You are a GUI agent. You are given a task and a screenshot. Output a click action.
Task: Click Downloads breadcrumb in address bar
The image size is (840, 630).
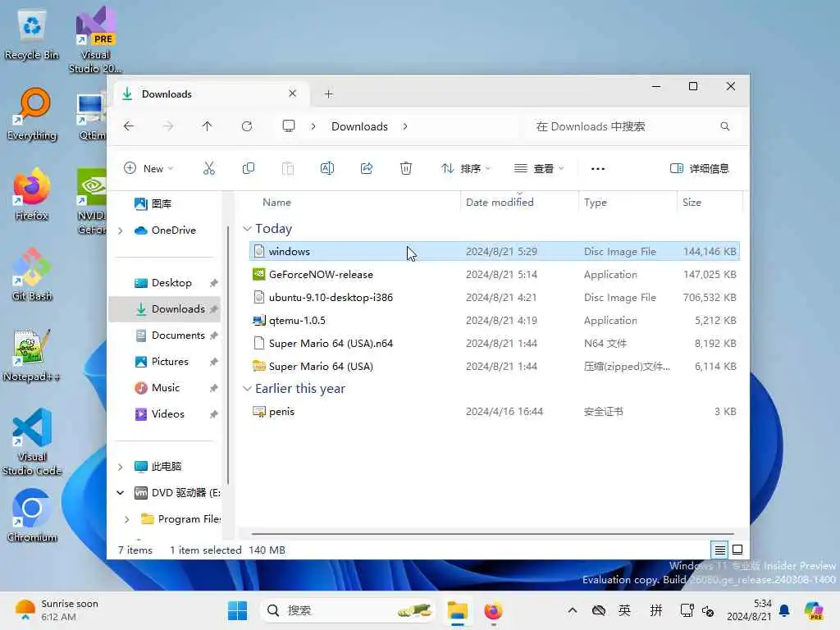[x=359, y=126]
